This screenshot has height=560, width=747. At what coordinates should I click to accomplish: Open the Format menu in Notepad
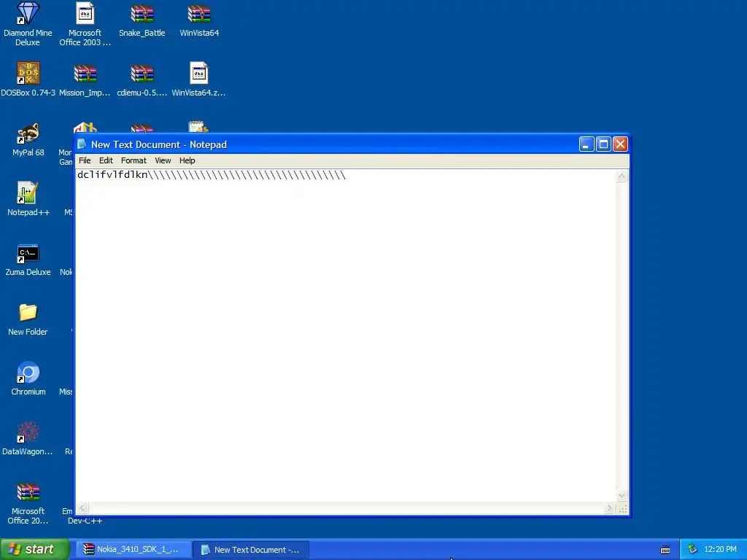point(133,160)
